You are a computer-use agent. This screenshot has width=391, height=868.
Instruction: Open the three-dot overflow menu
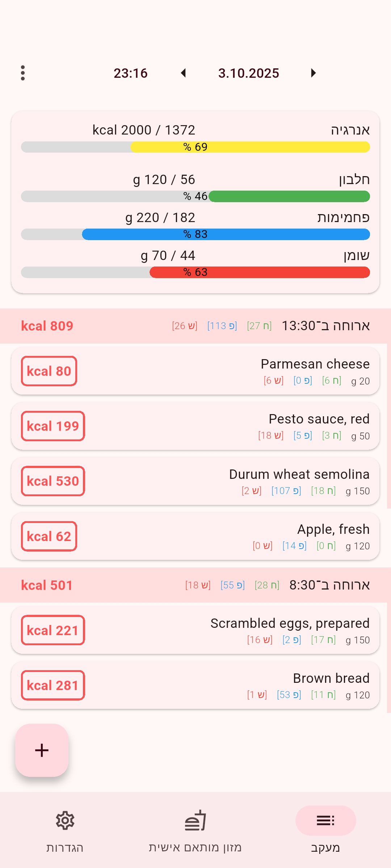click(x=23, y=73)
